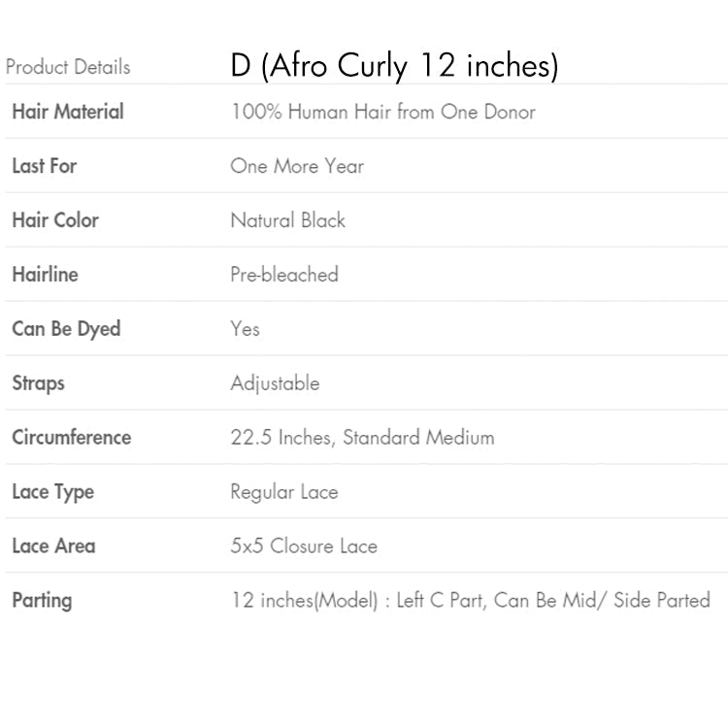The image size is (728, 728).
Task: Click the Adjustable value
Action: pos(275,383)
